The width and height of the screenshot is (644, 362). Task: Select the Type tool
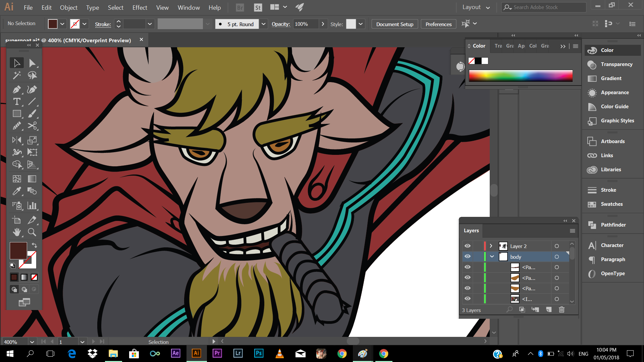16,102
